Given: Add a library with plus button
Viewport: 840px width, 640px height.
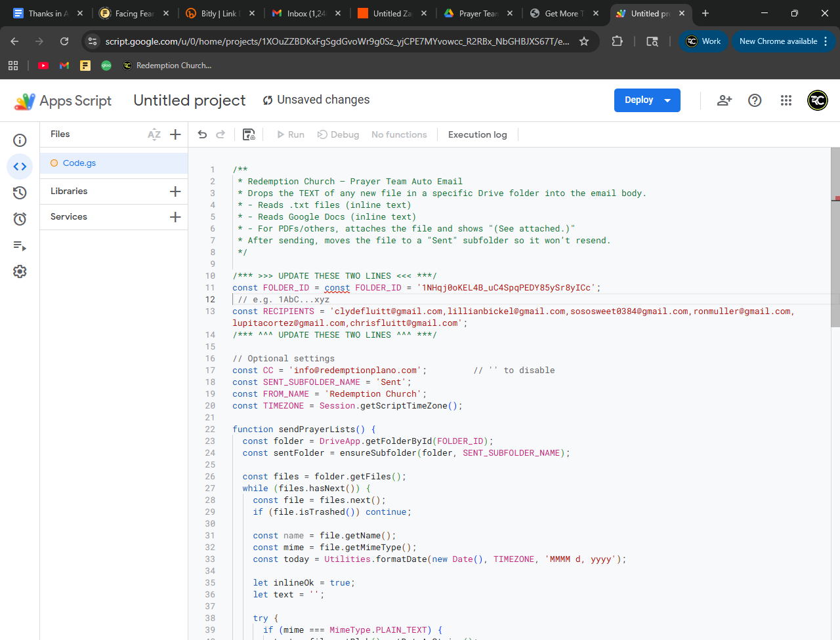Looking at the screenshot, I should [175, 191].
